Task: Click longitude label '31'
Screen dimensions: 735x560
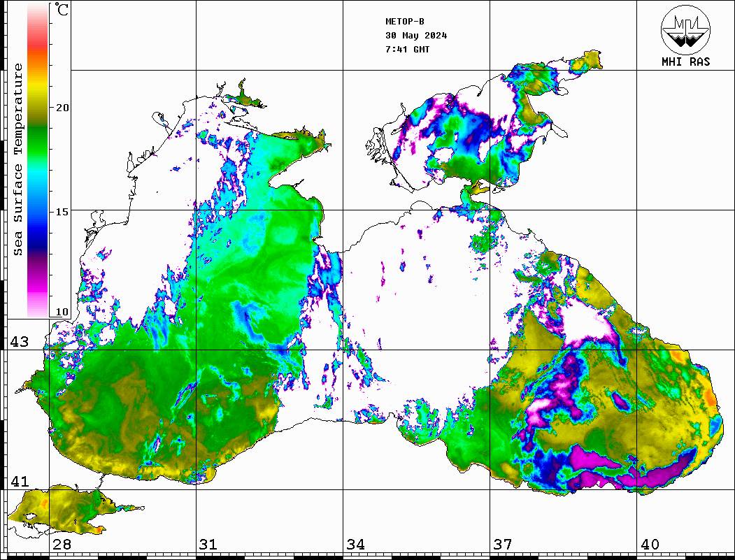Action: point(208,545)
